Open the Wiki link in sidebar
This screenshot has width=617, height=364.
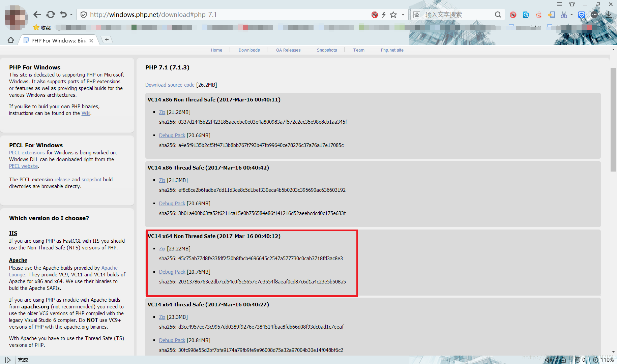click(86, 113)
